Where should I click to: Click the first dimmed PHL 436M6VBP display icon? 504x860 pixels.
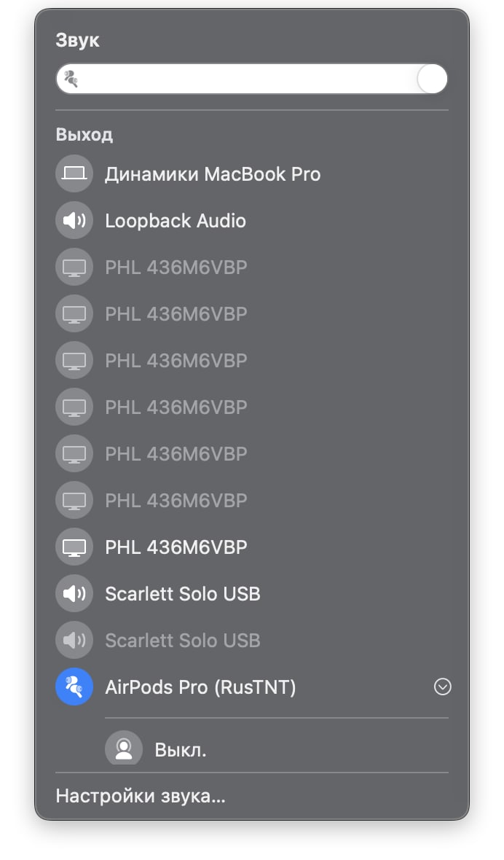pyautogui.click(x=74, y=267)
